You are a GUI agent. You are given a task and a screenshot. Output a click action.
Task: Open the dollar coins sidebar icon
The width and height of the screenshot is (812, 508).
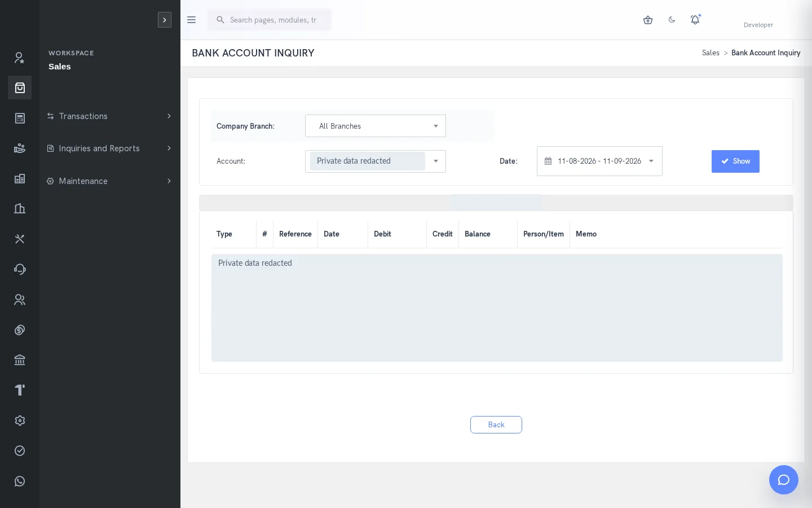point(20,330)
